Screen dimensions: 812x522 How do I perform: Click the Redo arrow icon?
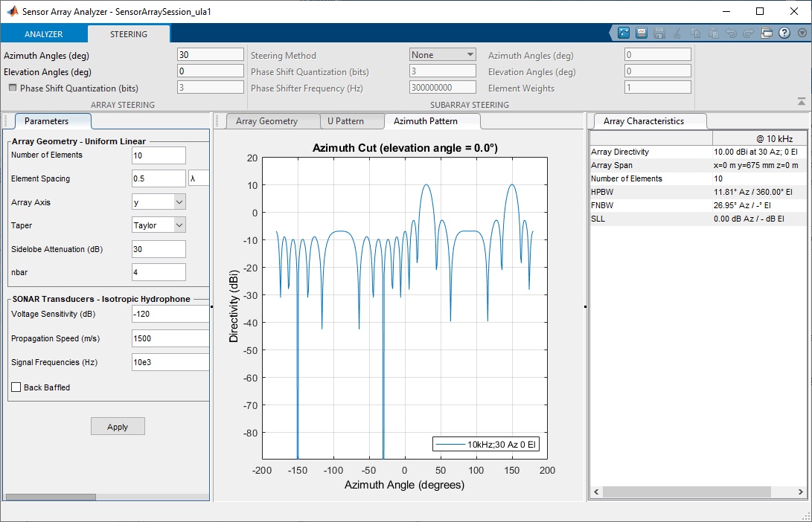click(x=748, y=33)
